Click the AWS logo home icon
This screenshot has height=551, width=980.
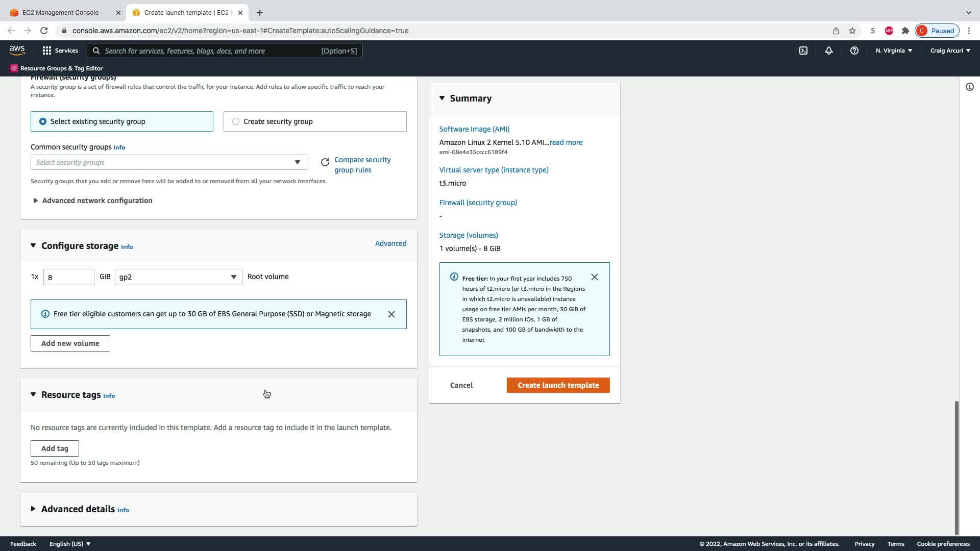(x=17, y=50)
